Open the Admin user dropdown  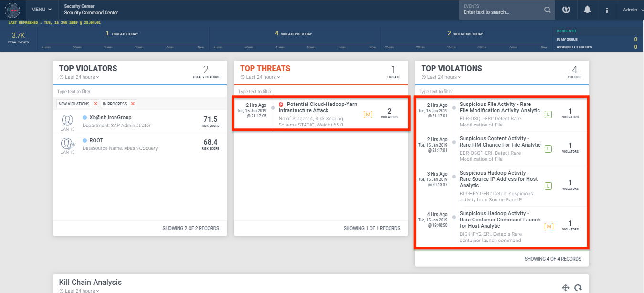633,10
